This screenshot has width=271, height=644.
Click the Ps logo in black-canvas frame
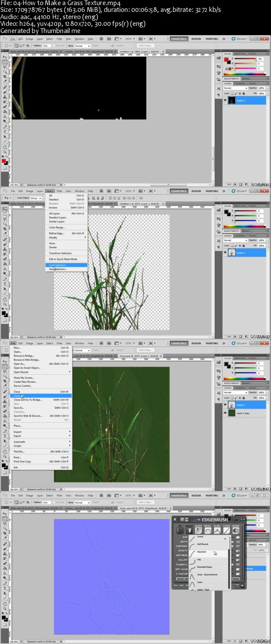coord(5,38)
